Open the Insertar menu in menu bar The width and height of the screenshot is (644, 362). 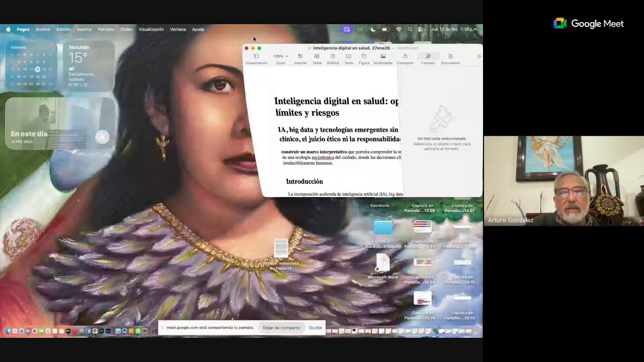[85, 29]
